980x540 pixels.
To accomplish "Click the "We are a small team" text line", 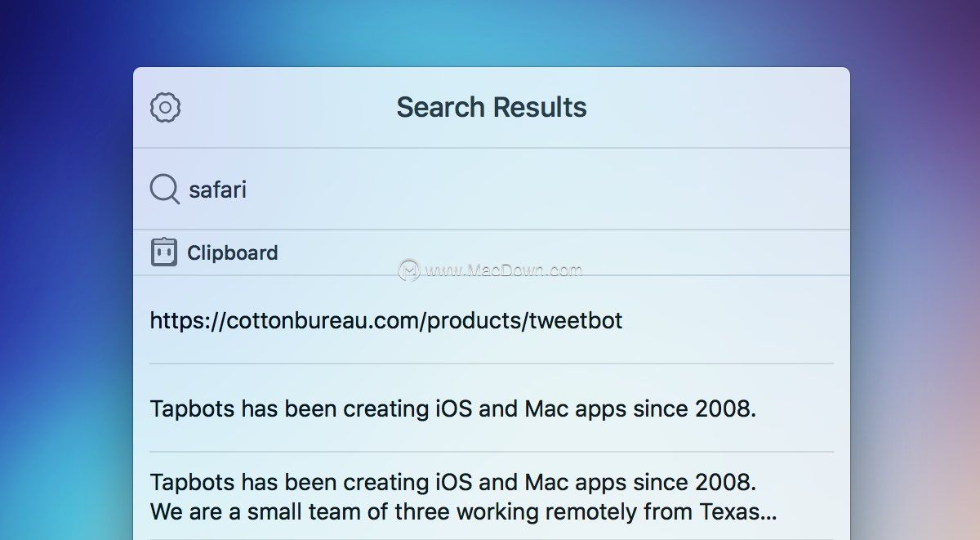I will tap(463, 512).
